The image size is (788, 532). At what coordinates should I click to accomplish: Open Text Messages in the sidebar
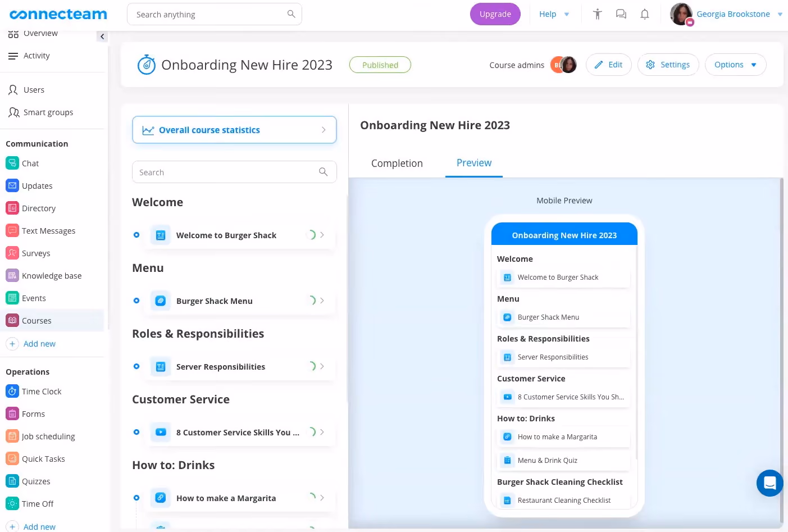pos(48,231)
